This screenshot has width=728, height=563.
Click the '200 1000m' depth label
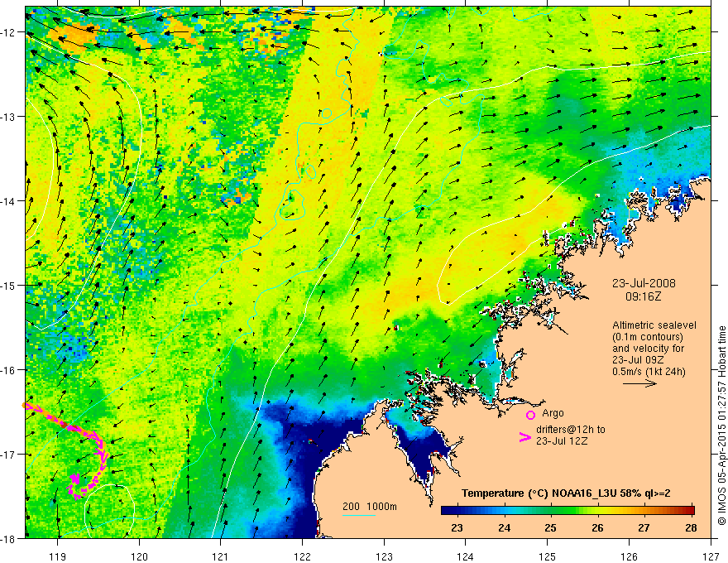tap(370, 507)
